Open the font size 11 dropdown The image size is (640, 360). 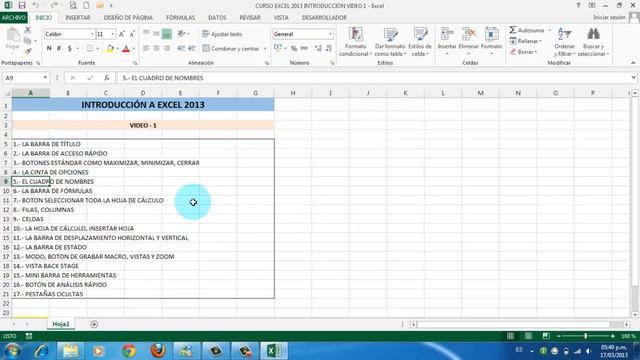pyautogui.click(x=113, y=34)
